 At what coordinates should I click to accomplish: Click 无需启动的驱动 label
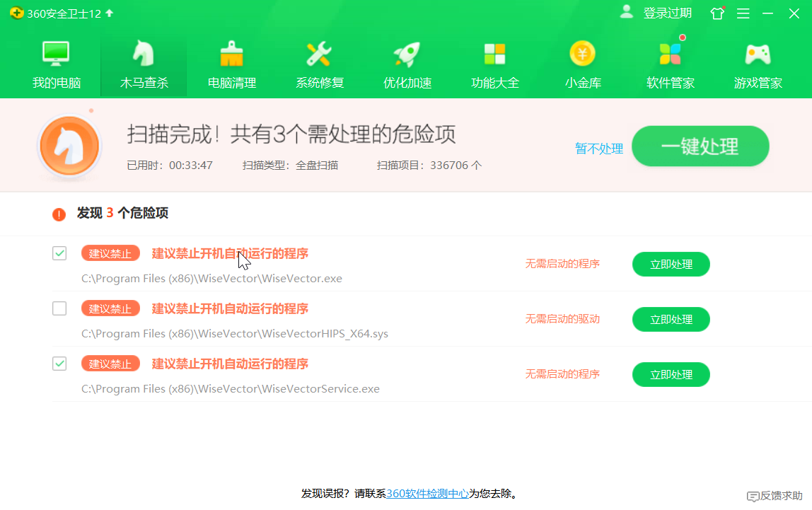pyautogui.click(x=562, y=319)
